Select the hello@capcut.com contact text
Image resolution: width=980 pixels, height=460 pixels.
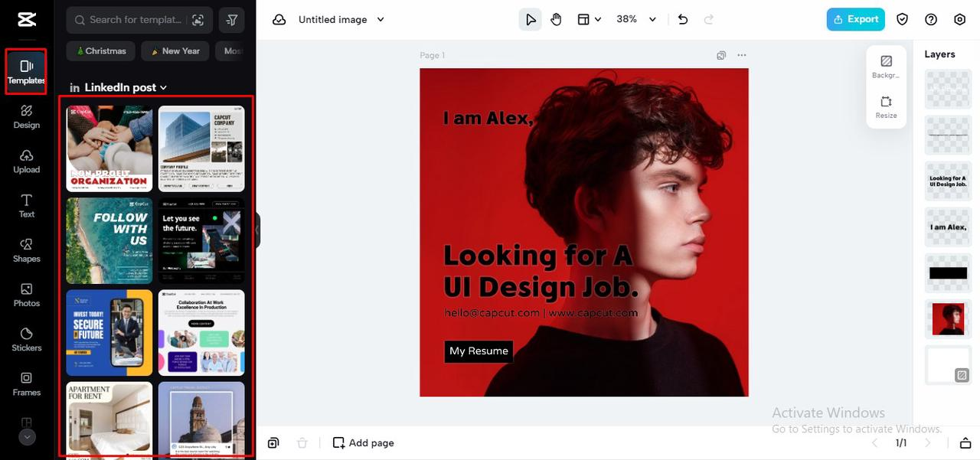click(x=541, y=313)
